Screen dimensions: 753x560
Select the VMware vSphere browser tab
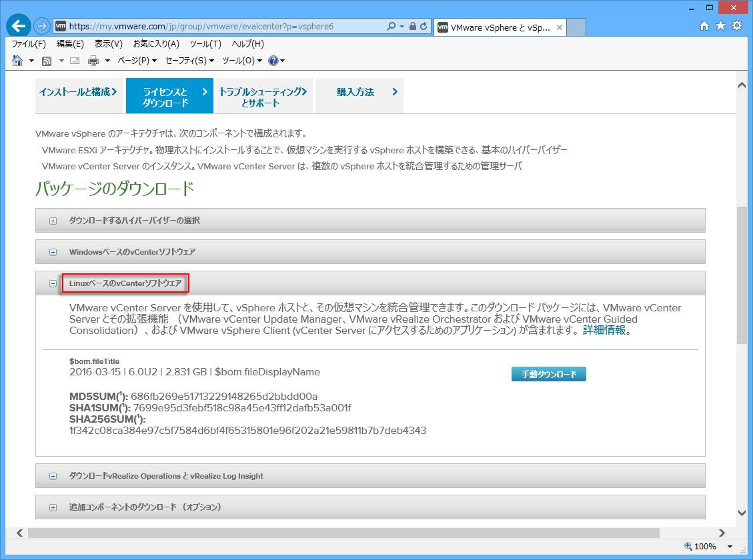tap(500, 27)
